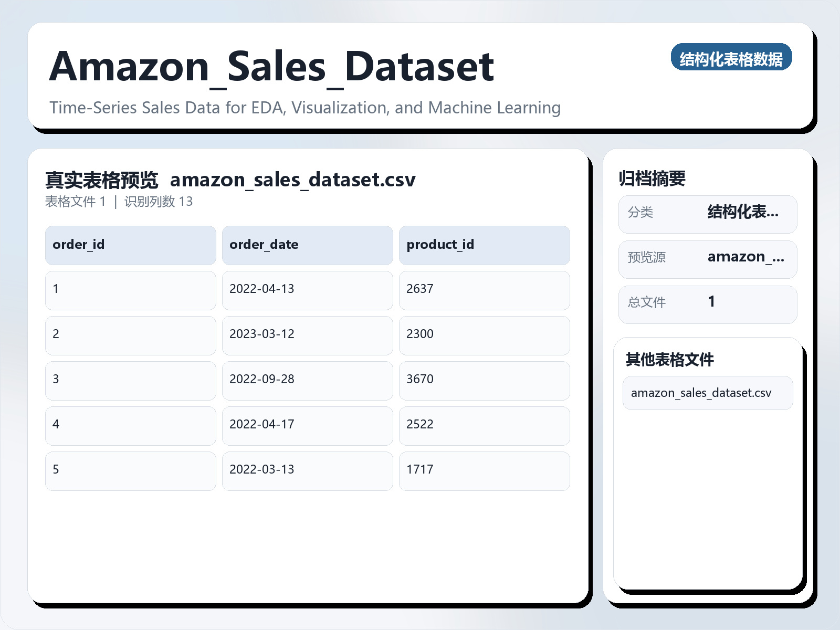840x630 pixels.
Task: Select the product_id column header
Action: (485, 245)
